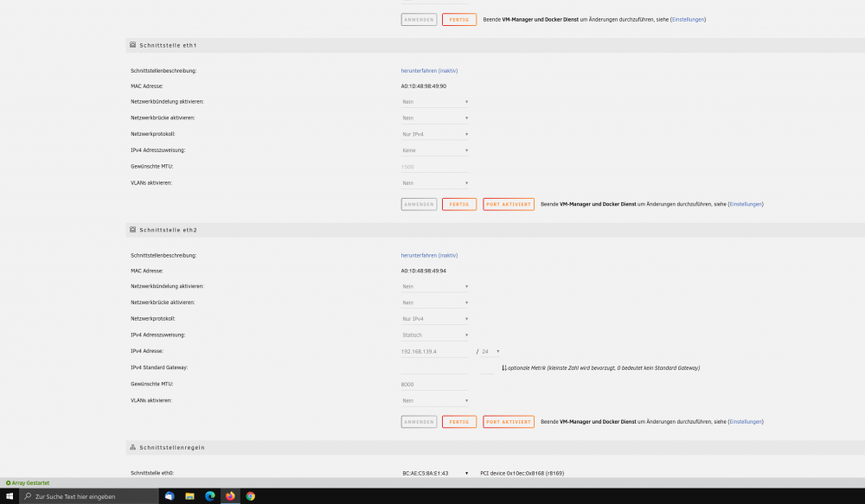Click Anwenden button in eth2 section
The image size is (865, 504).
(419, 422)
